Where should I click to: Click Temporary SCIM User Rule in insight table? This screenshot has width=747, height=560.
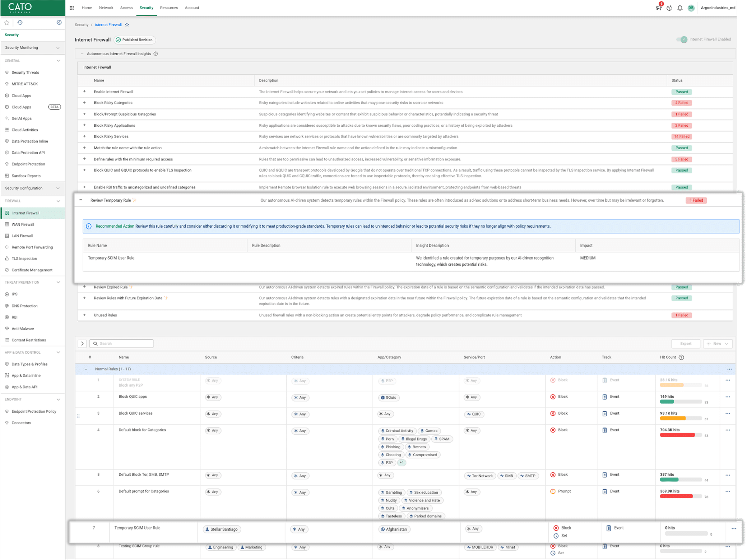[111, 258]
